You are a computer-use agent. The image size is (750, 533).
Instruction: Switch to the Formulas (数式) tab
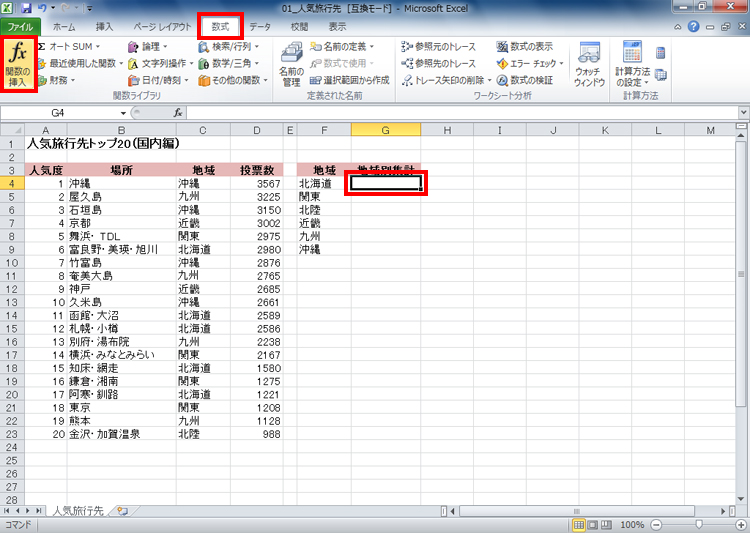click(221, 27)
